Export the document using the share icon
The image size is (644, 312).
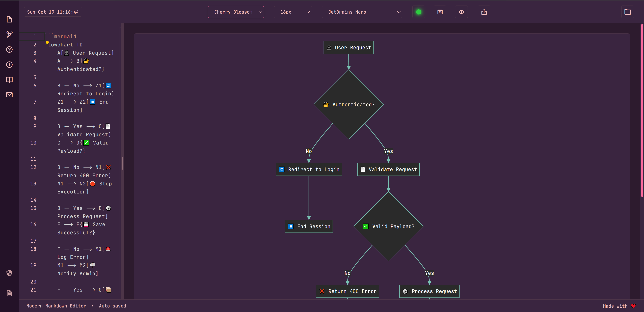click(x=484, y=12)
